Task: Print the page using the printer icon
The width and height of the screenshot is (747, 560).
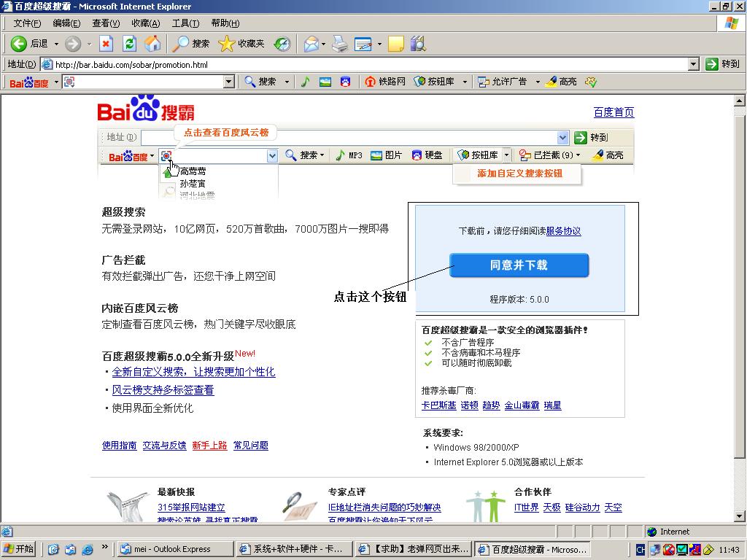Action: click(340, 44)
